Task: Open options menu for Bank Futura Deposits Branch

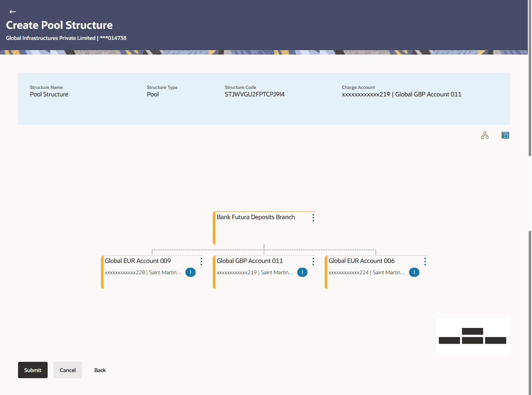Action: (x=313, y=218)
